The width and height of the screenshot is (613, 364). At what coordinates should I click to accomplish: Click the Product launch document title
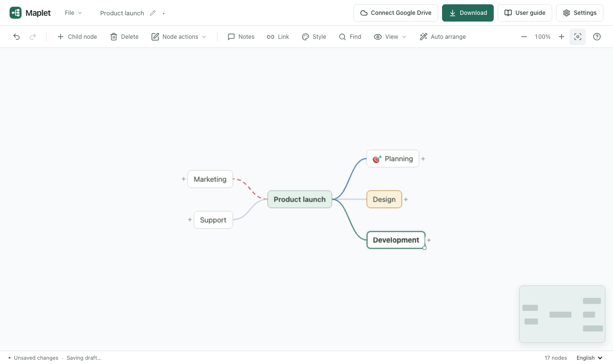click(122, 13)
